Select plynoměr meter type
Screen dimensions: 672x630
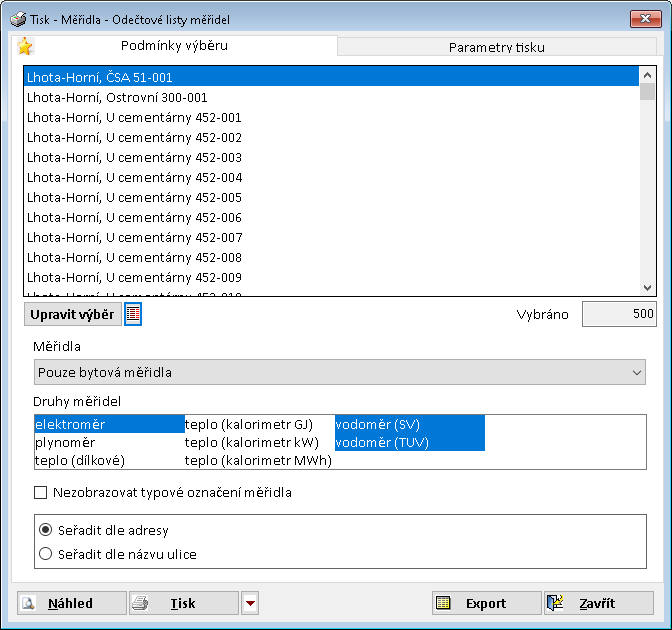[x=64, y=442]
